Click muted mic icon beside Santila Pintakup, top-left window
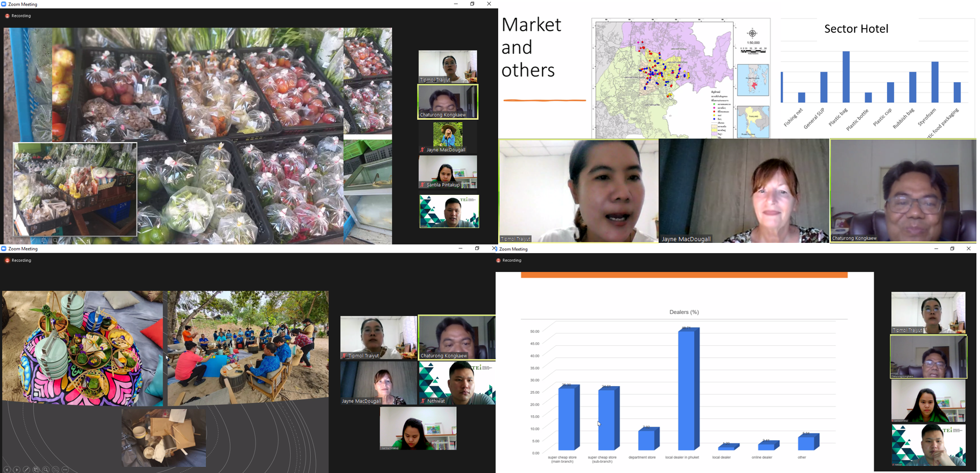This screenshot has height=473, width=980. 422,185
